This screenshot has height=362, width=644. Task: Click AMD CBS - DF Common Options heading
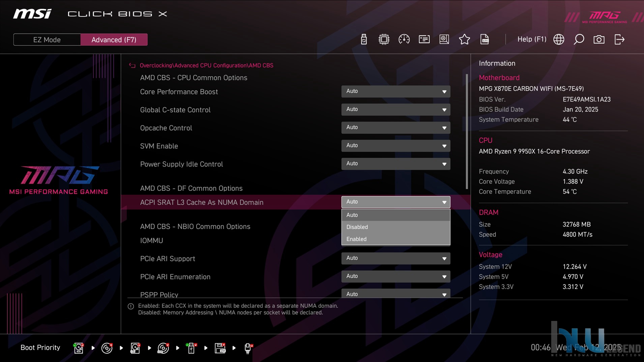pos(191,188)
